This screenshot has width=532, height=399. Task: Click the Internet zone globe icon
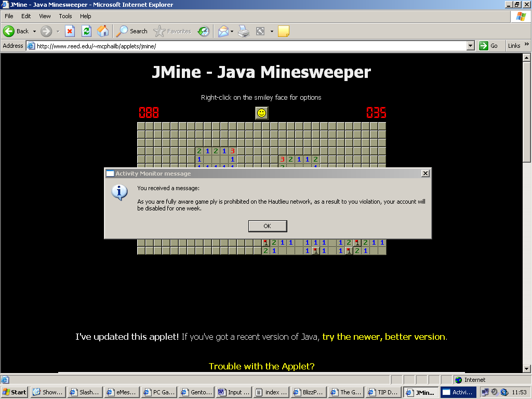coord(459,380)
